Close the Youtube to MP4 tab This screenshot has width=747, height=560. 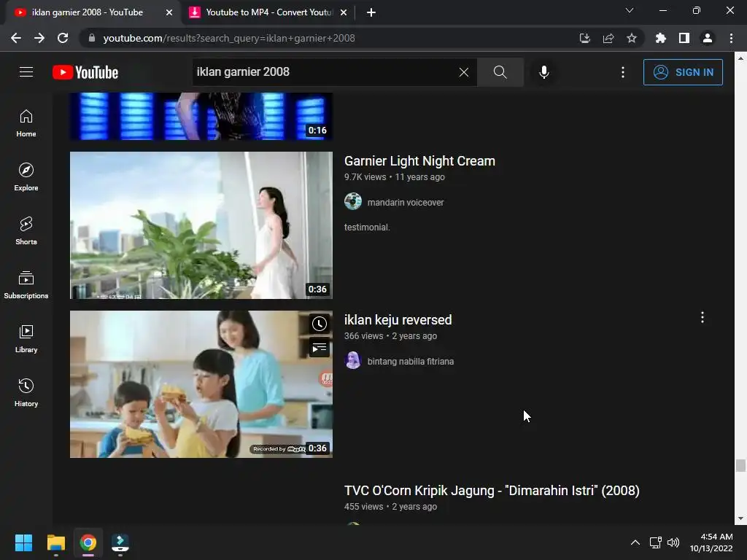coord(344,13)
